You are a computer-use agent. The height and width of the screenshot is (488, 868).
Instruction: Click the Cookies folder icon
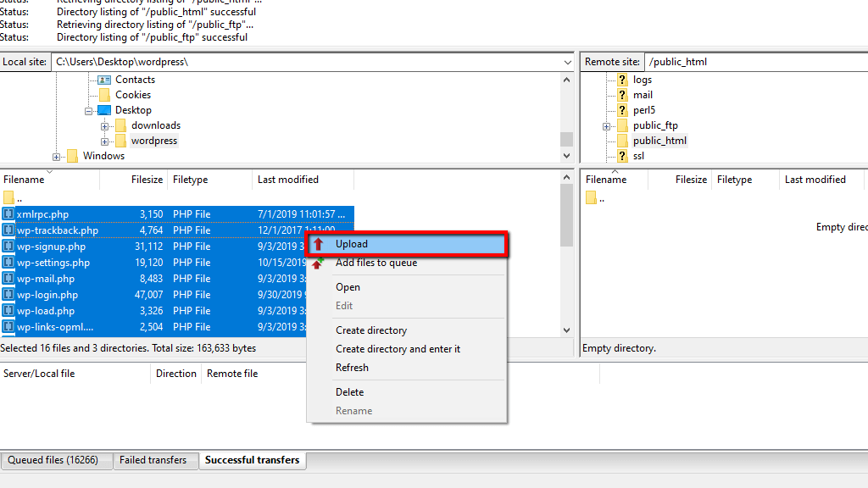104,95
